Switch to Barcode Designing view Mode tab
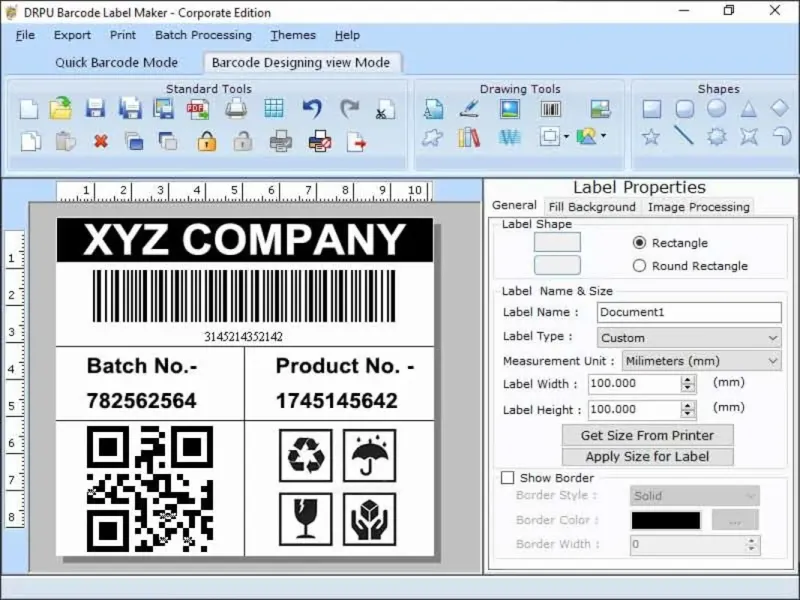This screenshot has height=600, width=800. pos(301,62)
